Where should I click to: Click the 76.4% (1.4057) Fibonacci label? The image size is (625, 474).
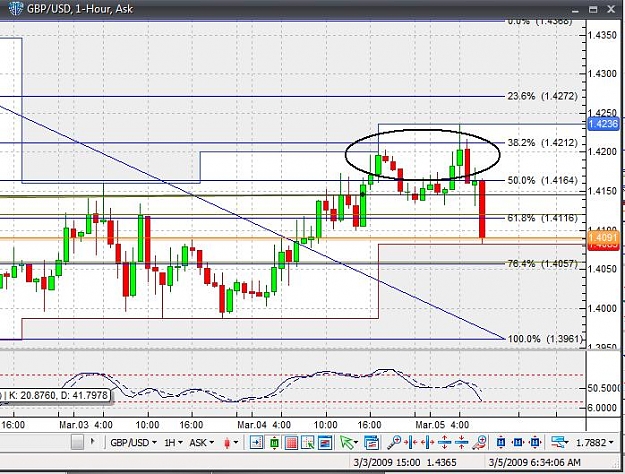tap(542, 264)
